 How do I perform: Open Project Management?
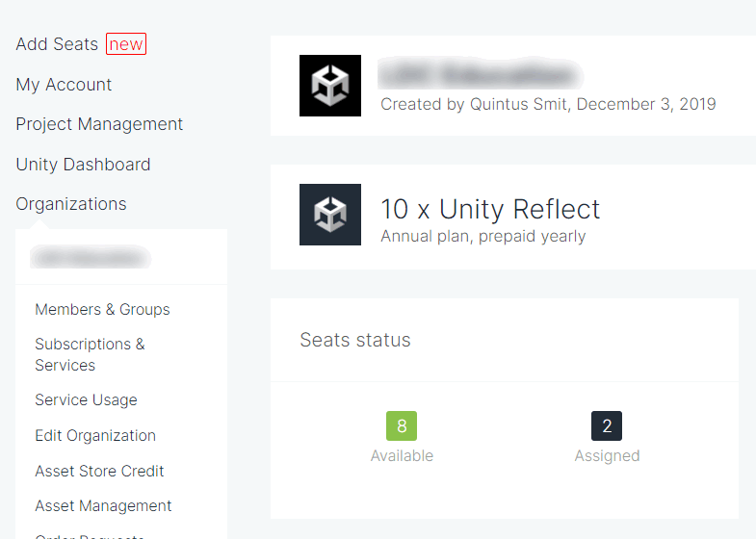[99, 124]
